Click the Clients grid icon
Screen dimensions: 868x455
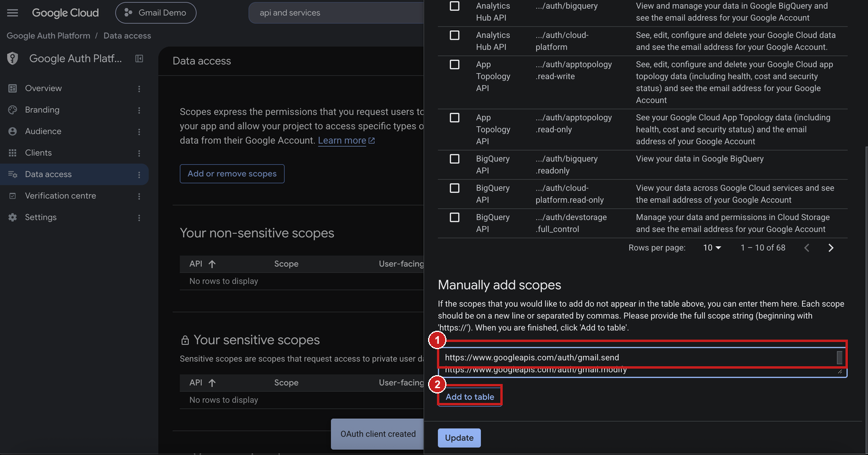click(12, 153)
